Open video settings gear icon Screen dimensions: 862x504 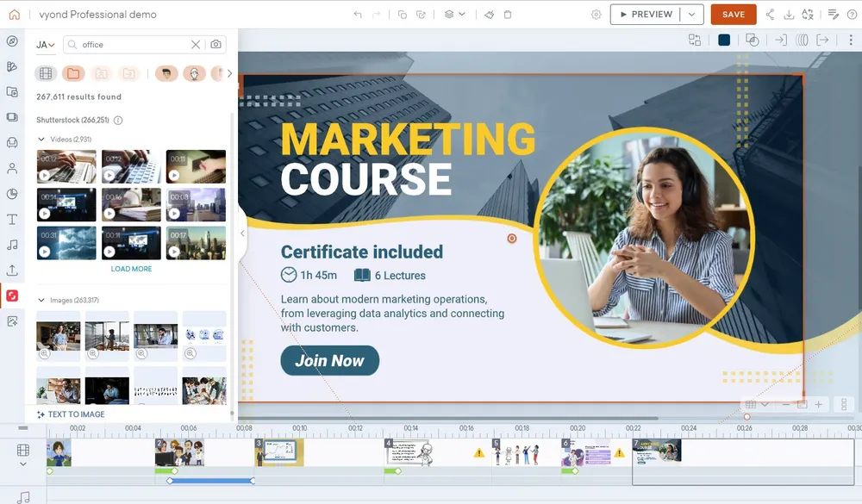tap(596, 15)
